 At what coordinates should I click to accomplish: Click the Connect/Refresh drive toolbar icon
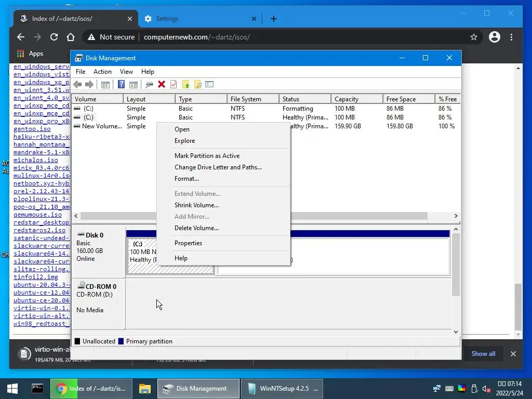149,85
